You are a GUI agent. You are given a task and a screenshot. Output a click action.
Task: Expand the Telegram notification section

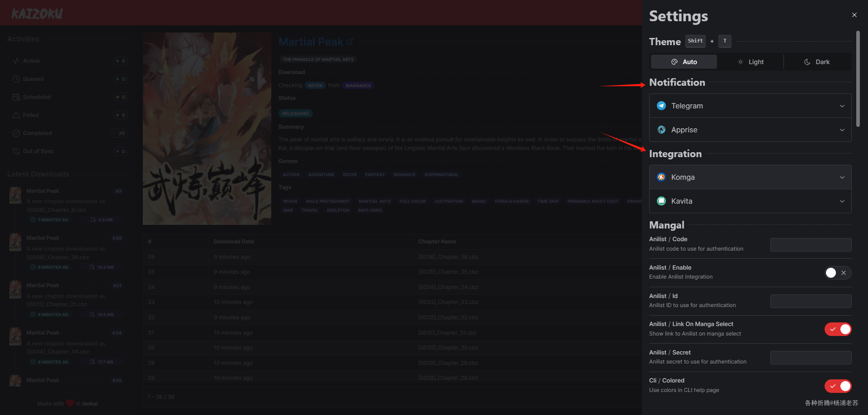[x=750, y=106]
